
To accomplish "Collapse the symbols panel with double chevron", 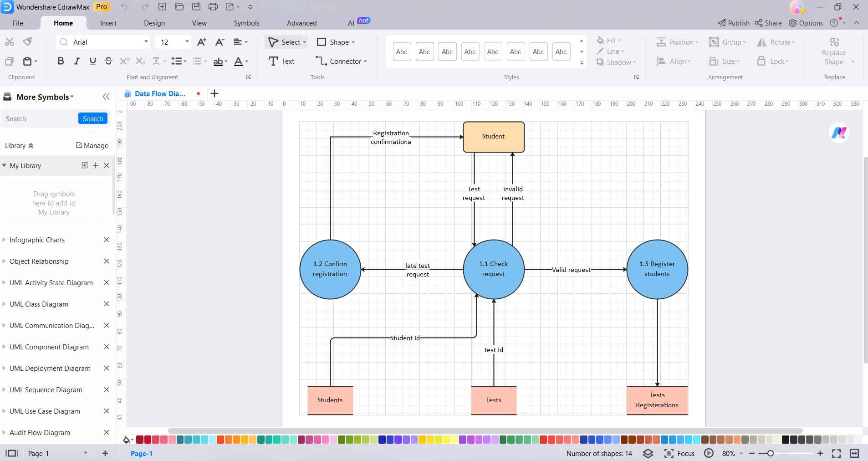I will point(106,97).
